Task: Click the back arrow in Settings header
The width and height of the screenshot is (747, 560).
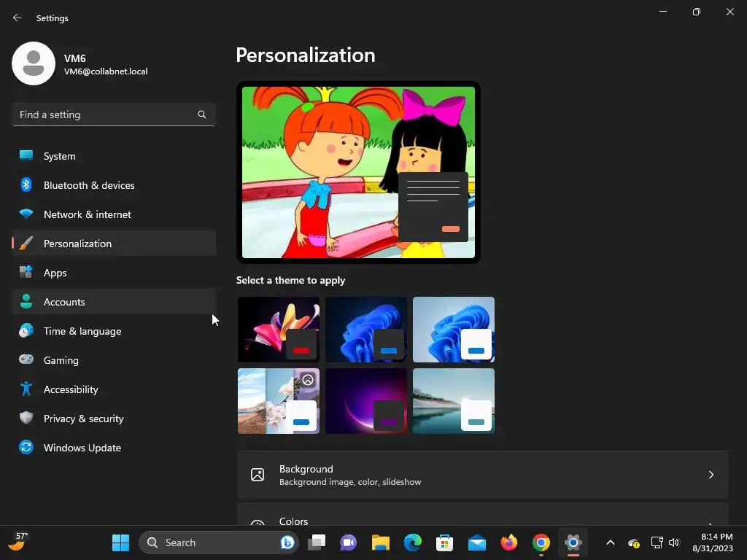Action: [18, 17]
